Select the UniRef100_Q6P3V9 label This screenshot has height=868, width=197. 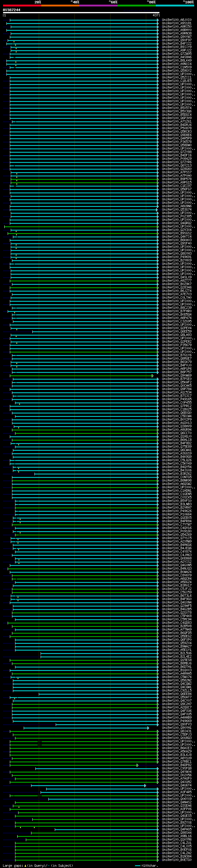pyautogui.click(x=177, y=118)
